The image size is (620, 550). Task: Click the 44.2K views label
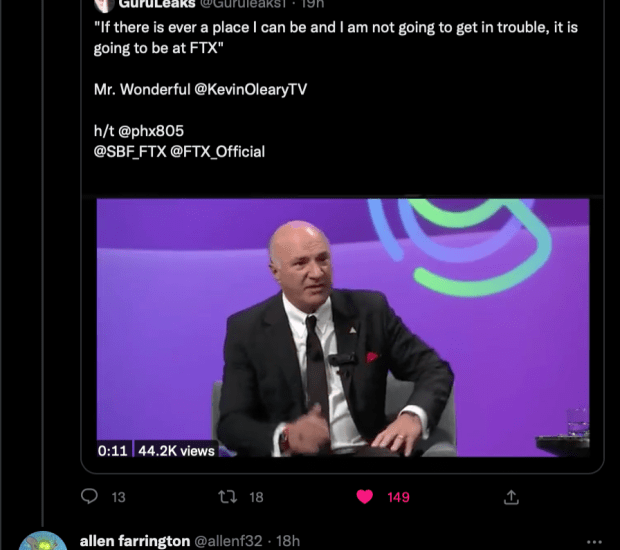point(176,450)
